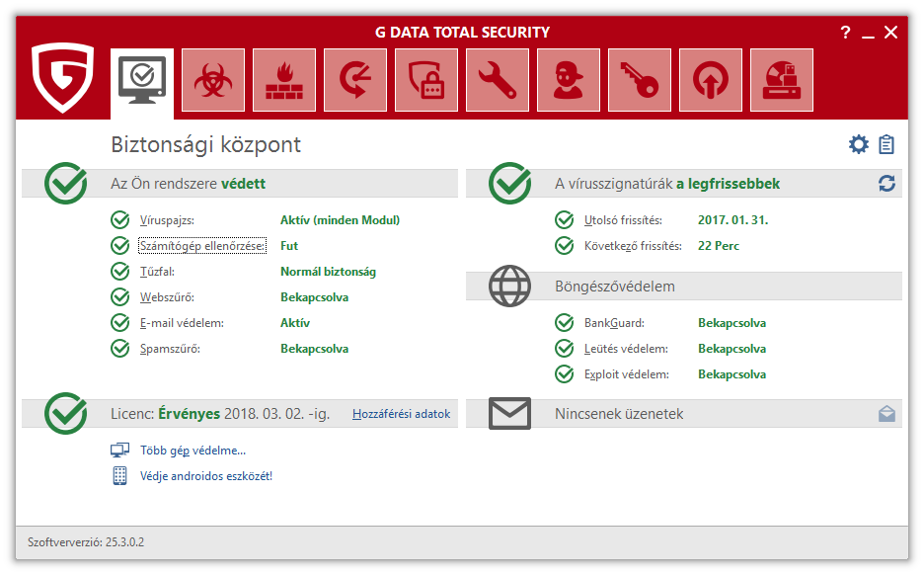This screenshot has width=924, height=575.
Task: Open settings with the gear icon
Action: (x=859, y=145)
